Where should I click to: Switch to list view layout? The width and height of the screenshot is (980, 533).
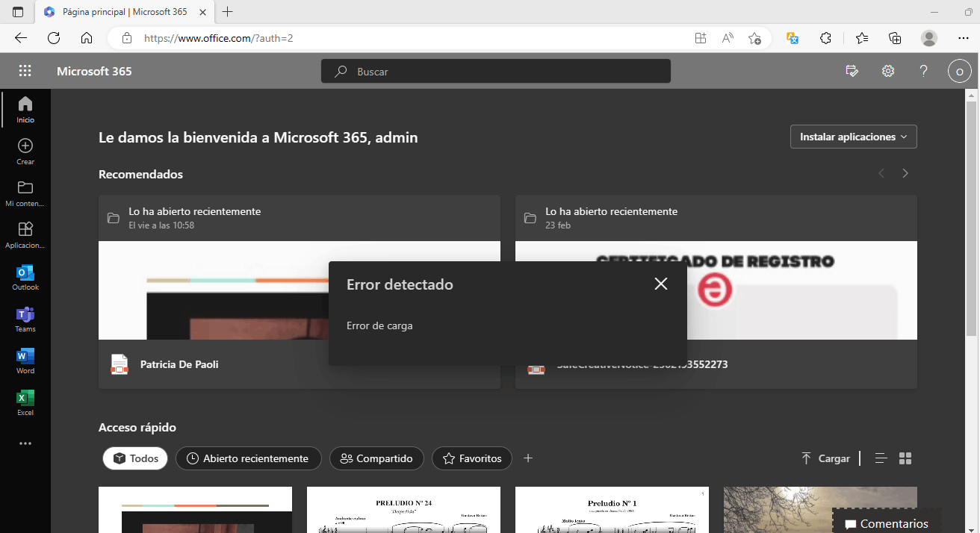tap(881, 458)
